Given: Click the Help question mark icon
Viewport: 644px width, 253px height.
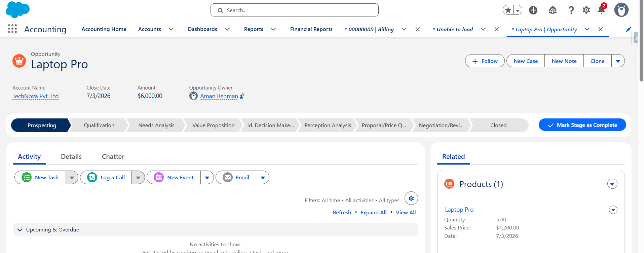Looking at the screenshot, I should click(x=571, y=10).
